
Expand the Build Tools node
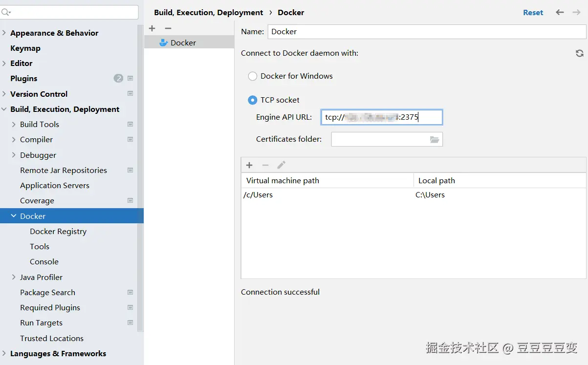pos(14,124)
